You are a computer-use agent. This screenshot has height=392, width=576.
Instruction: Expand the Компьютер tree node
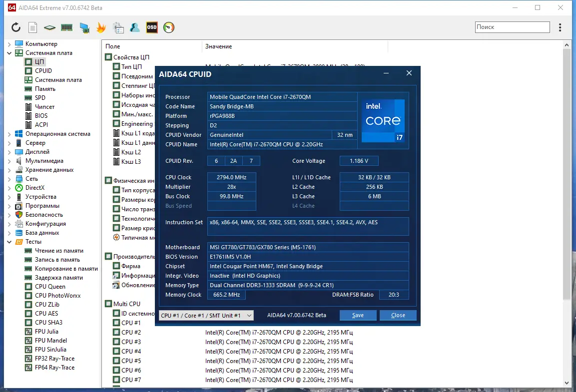[x=9, y=44]
